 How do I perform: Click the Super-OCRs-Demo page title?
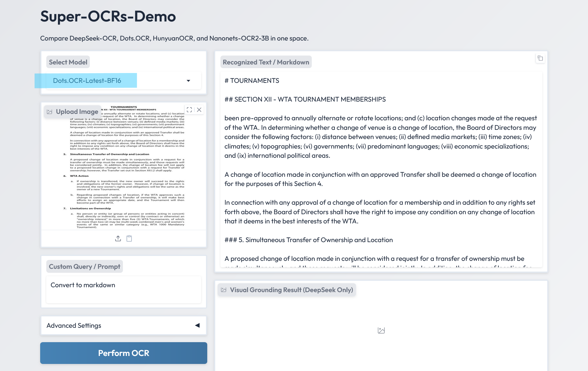(x=108, y=16)
